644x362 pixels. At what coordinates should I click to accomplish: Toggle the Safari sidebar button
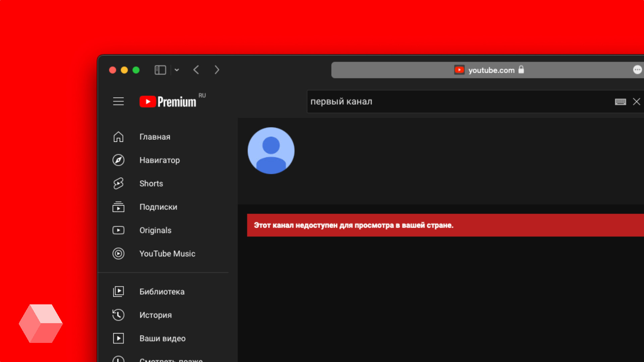[160, 70]
